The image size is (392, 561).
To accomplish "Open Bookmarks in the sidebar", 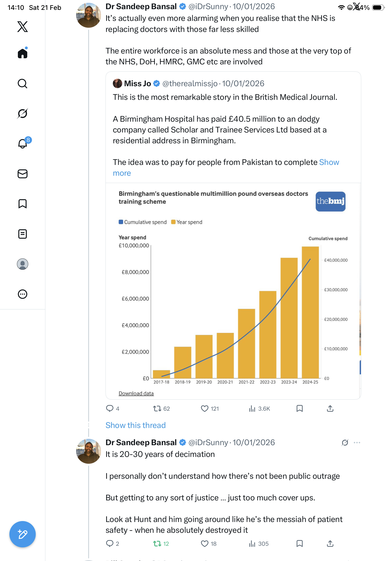I will click(23, 204).
